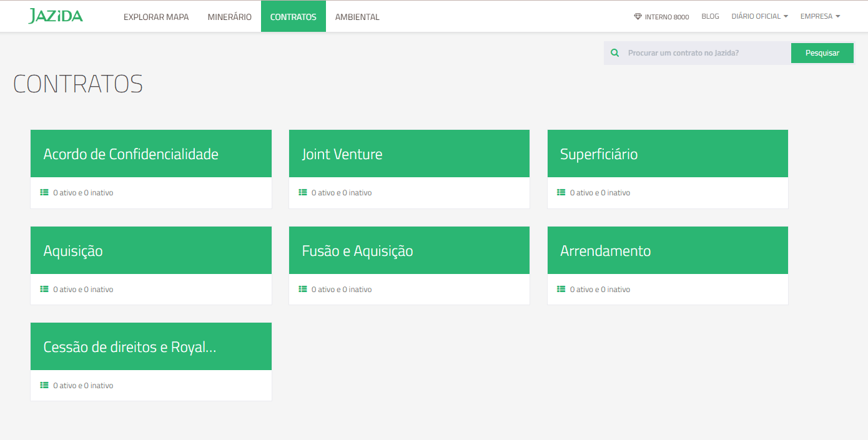Open the Blog link
The width and height of the screenshot is (868, 440).
[710, 16]
